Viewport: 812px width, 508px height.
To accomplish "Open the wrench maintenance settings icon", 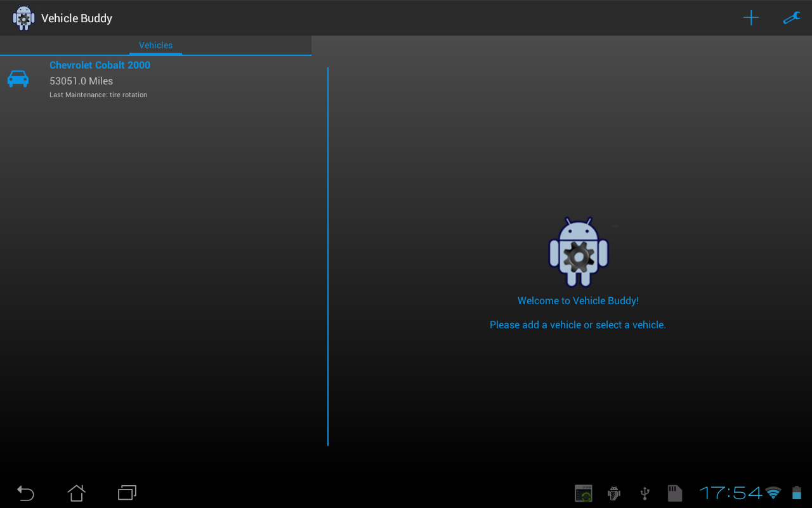I will click(x=791, y=18).
